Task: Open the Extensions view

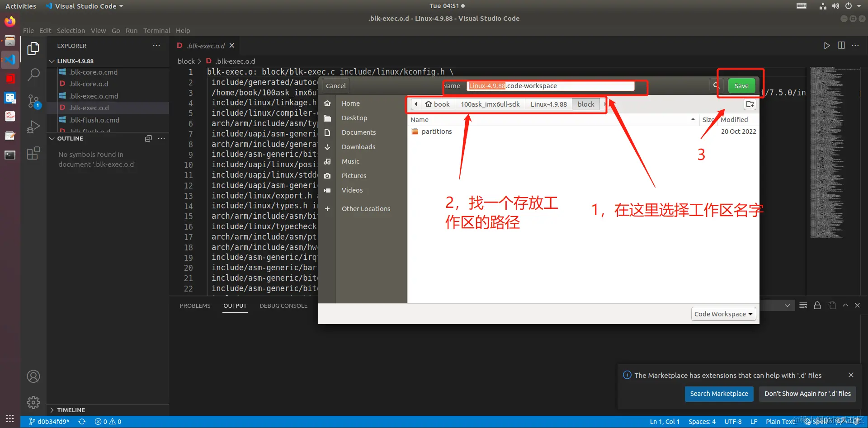Action: [x=33, y=153]
